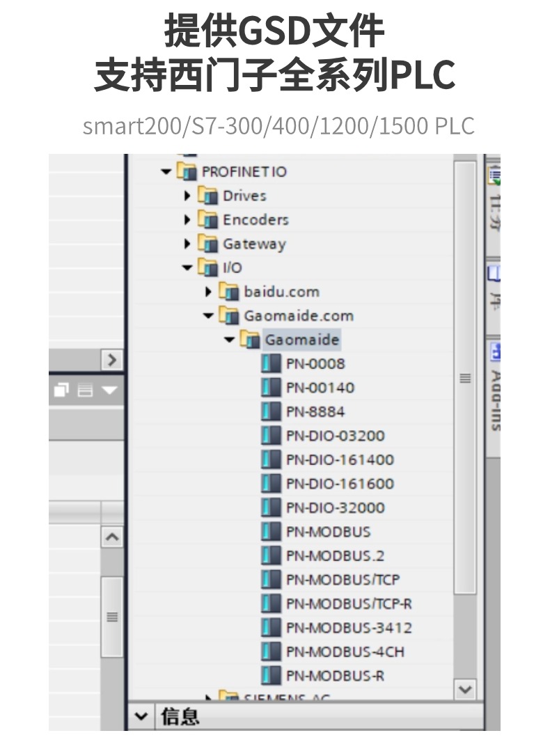
Task: Select the PN-DIO-03200 device entry
Action: point(336,436)
